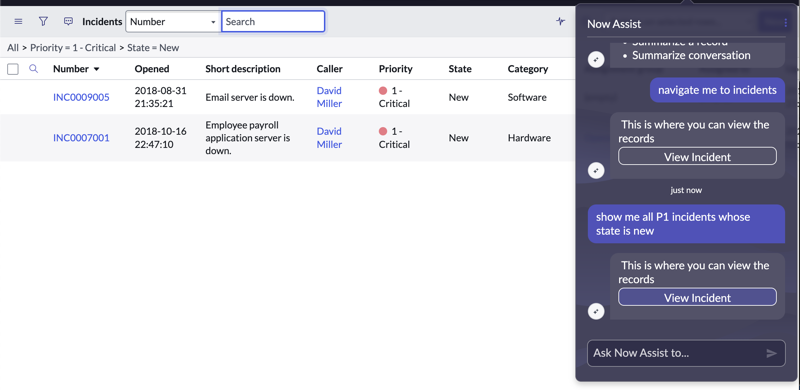Screen dimensions: 800x390
Task: Click the red priority dot for INC0007001
Action: click(x=383, y=131)
